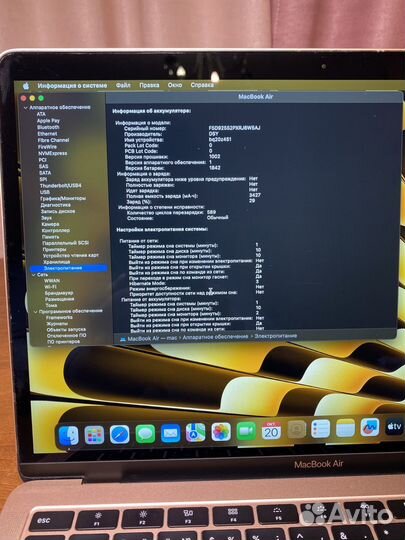Select NVMExpress in the sidebar
405x540 pixels.
coord(53,153)
